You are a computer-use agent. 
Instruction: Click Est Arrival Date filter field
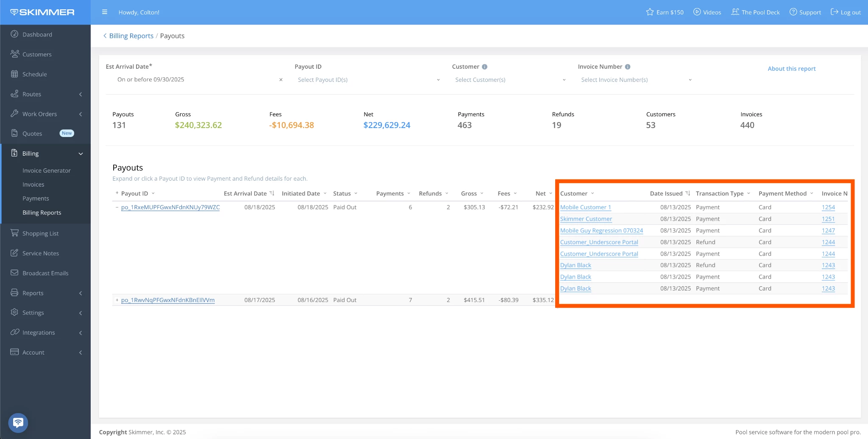click(x=195, y=80)
